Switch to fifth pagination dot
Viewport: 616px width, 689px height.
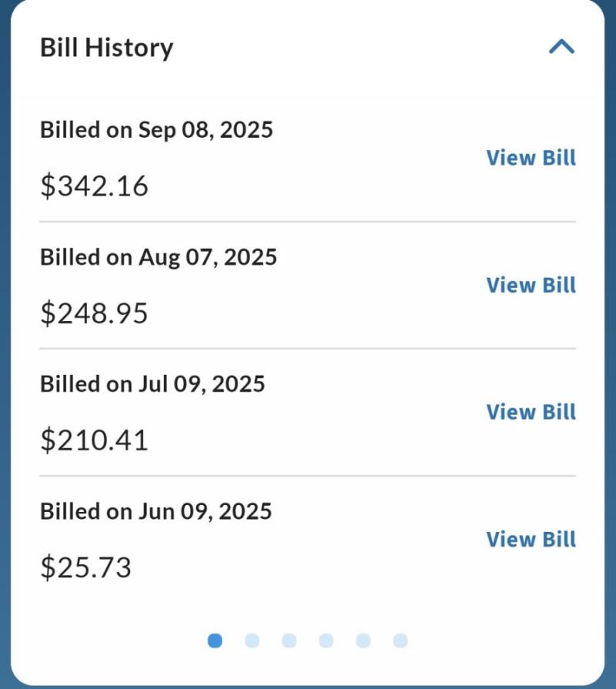[x=363, y=641]
